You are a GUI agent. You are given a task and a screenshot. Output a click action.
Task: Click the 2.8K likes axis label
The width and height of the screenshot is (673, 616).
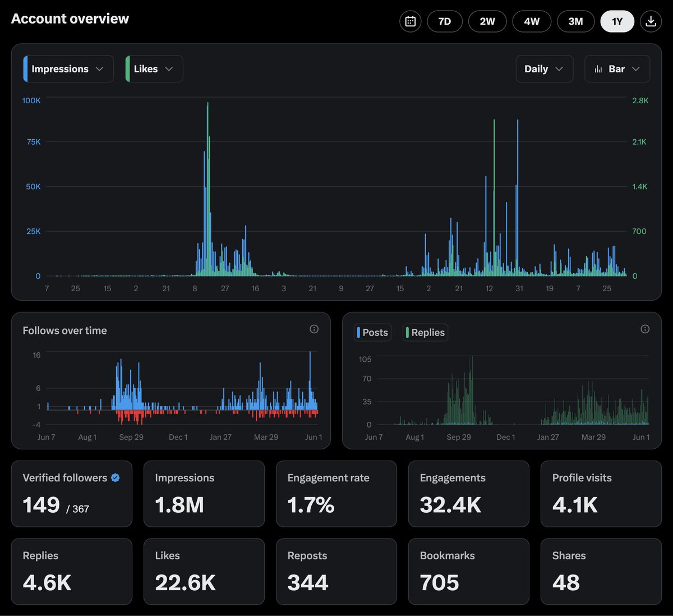click(640, 100)
